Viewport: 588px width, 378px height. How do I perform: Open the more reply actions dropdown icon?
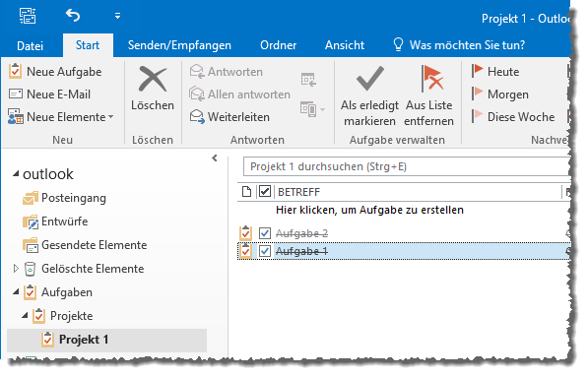312,109
